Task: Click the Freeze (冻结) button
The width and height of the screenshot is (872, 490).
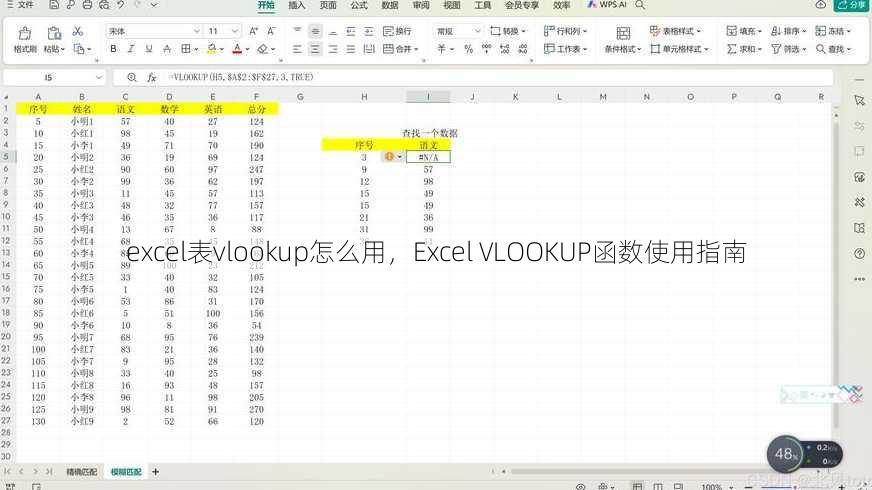Action: [x=833, y=31]
